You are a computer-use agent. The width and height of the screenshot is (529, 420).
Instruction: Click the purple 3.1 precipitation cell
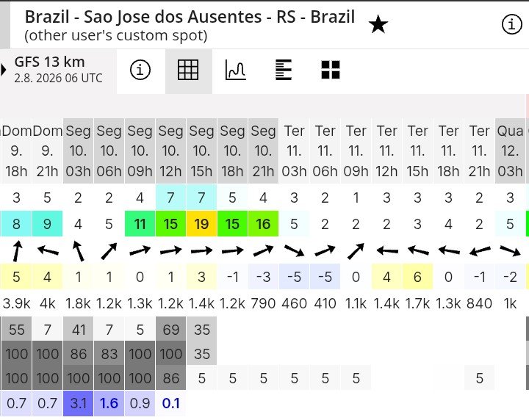point(79,403)
